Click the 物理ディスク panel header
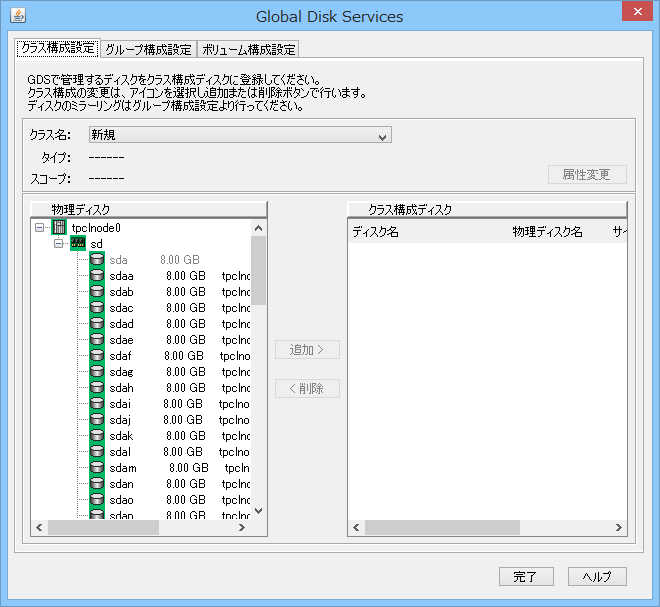 pos(149,209)
